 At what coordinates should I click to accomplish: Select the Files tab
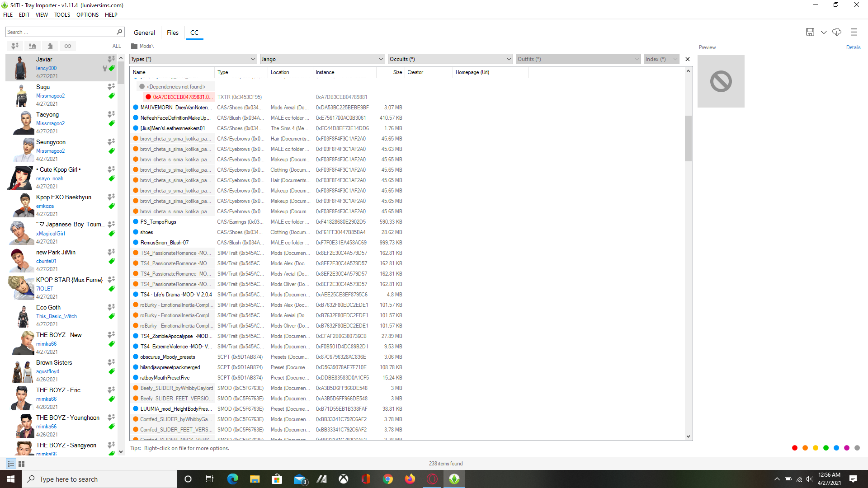(172, 33)
